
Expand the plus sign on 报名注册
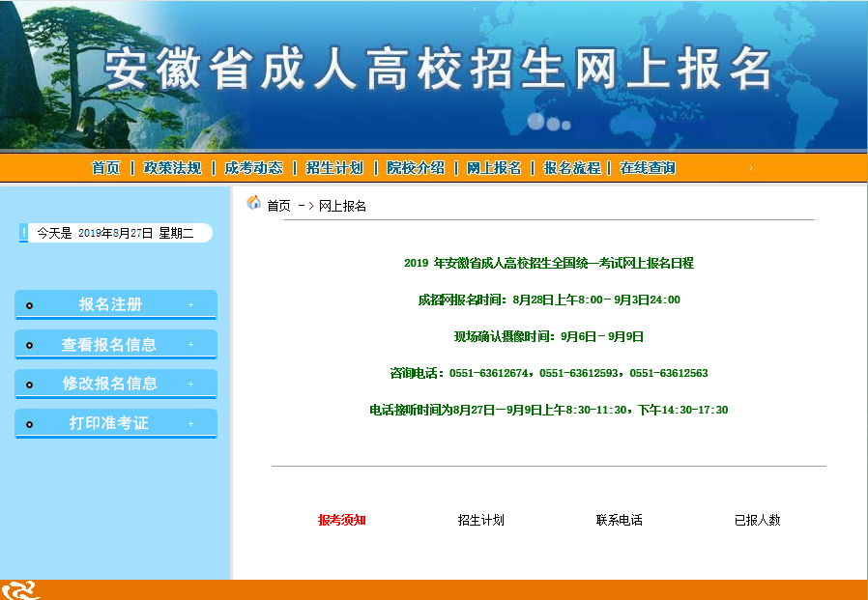tap(190, 305)
